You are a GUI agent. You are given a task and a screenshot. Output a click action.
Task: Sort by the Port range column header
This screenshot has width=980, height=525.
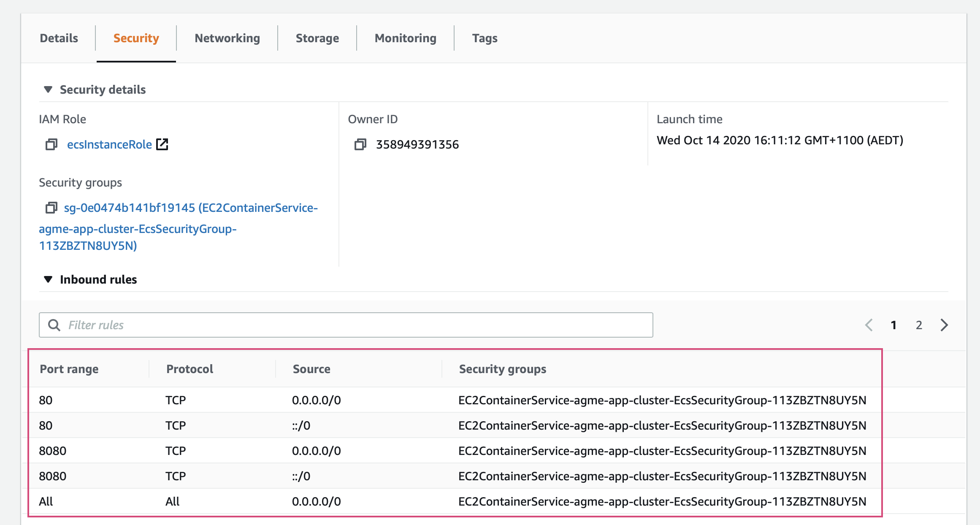coord(69,369)
